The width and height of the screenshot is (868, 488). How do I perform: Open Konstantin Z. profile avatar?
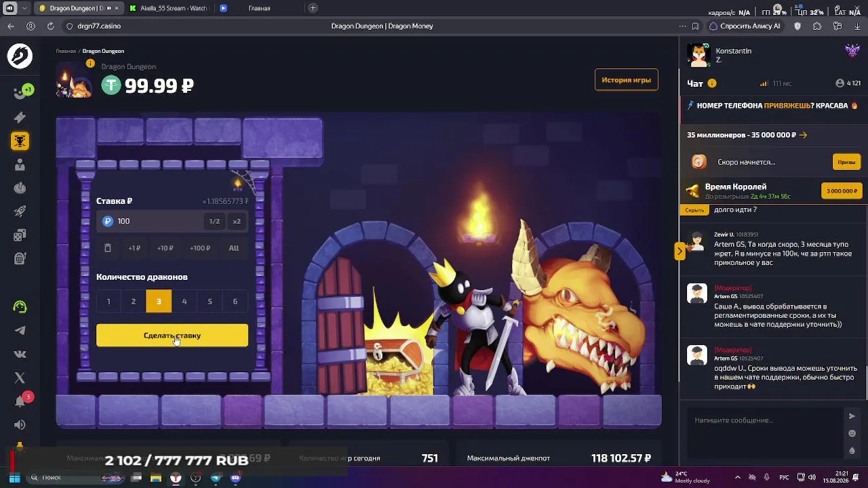[x=698, y=55]
